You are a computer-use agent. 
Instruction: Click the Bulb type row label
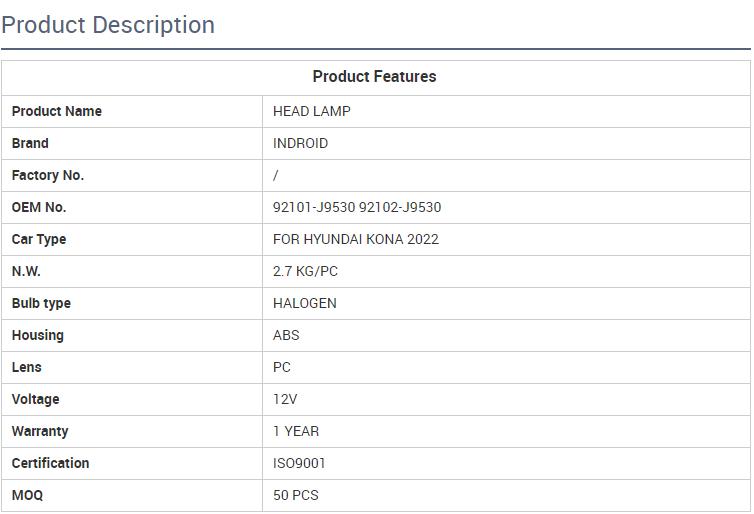[41, 303]
